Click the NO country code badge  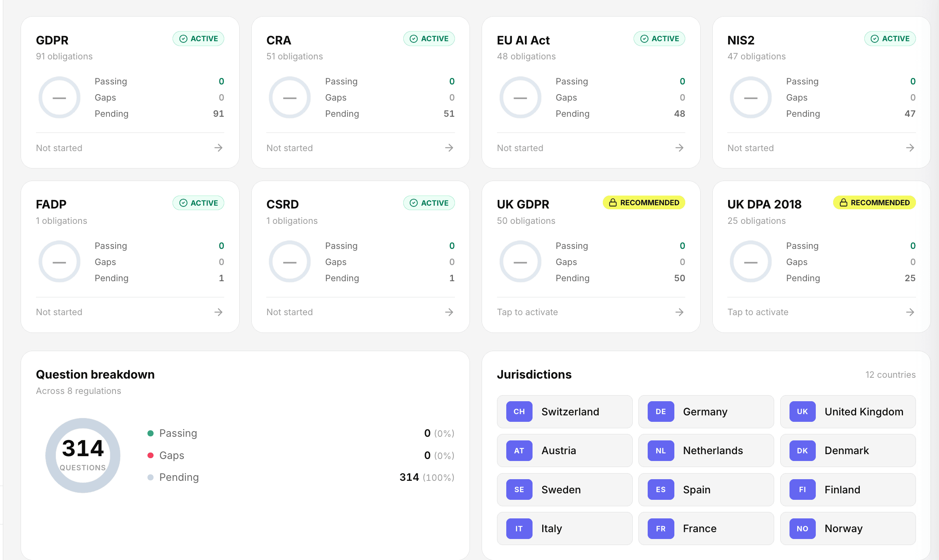pos(802,528)
